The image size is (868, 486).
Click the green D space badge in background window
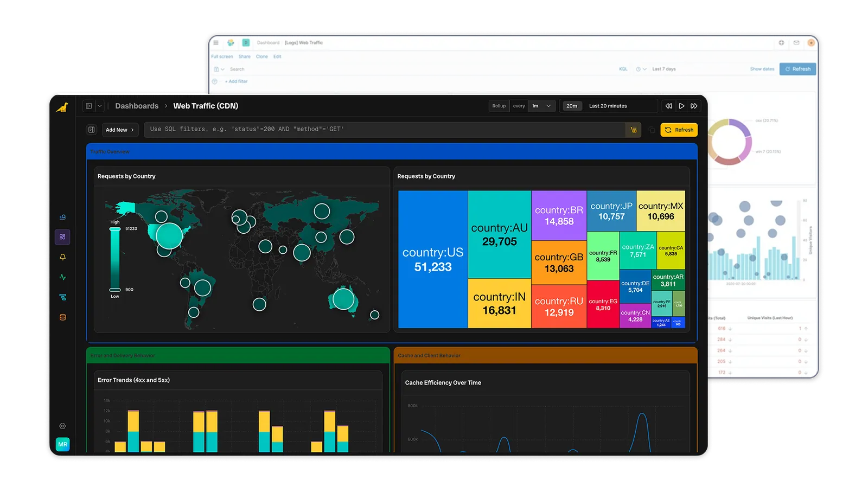246,42
